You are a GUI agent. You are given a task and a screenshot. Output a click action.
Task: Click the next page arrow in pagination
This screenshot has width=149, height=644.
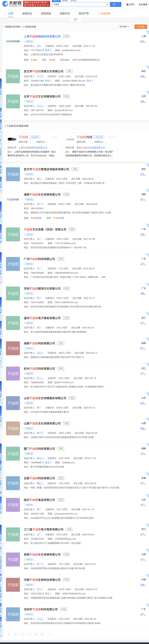click(x=49, y=634)
